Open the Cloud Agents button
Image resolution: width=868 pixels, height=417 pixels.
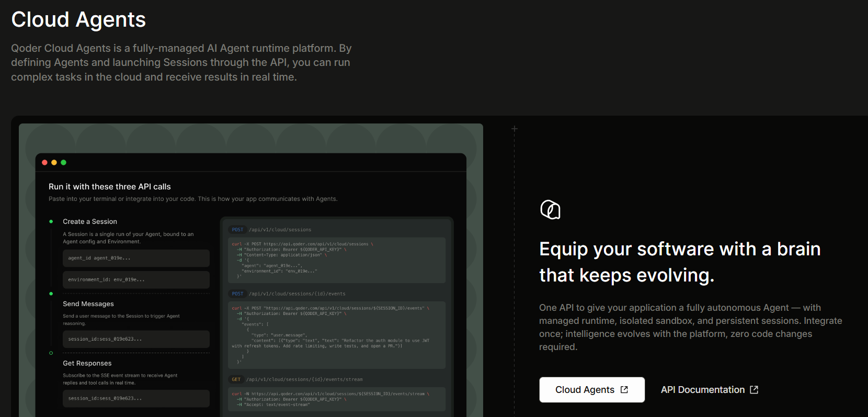(592, 390)
